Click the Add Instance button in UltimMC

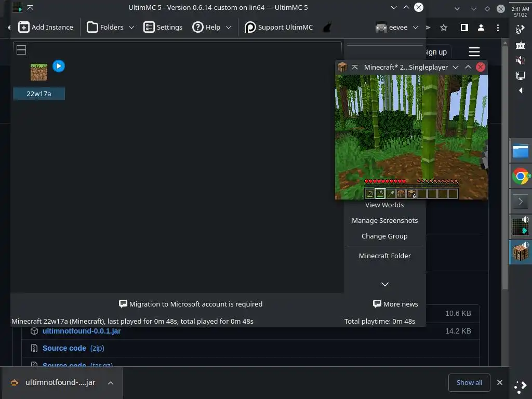[46, 27]
